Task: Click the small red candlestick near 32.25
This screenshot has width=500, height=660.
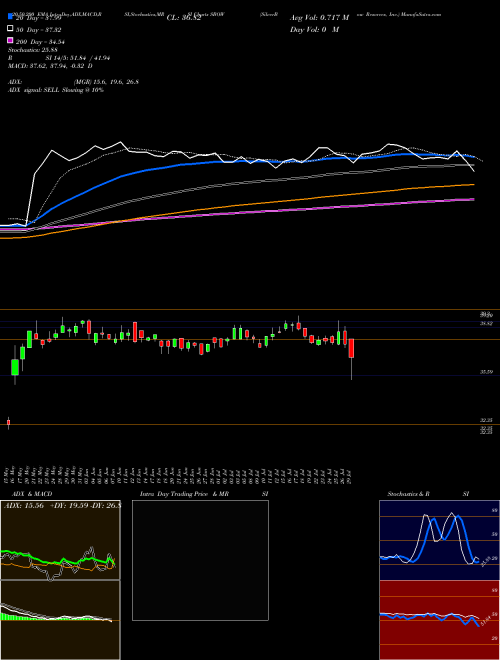Action: (x=8, y=423)
